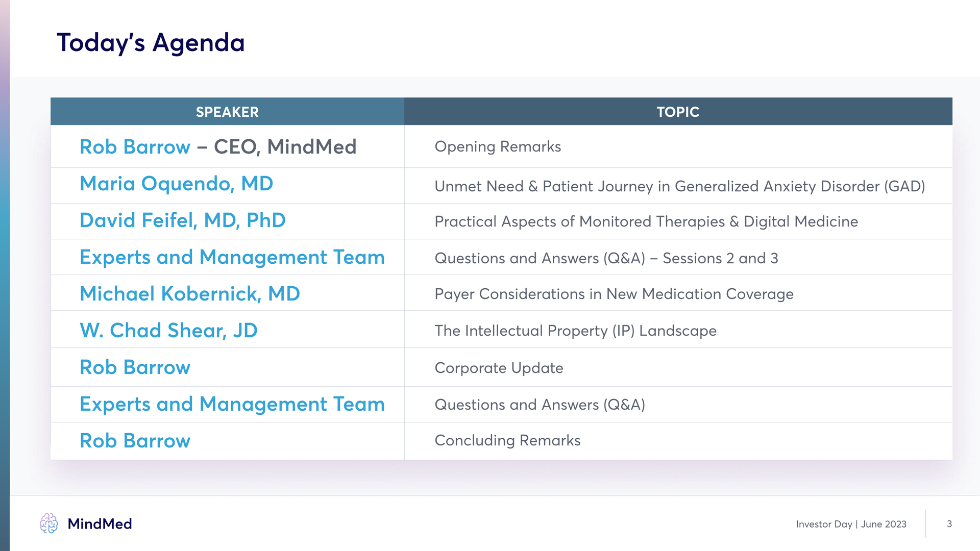Select Practical Aspects of Monitored Therapies topic
Viewport: 980px width, 551px height.
(x=646, y=221)
